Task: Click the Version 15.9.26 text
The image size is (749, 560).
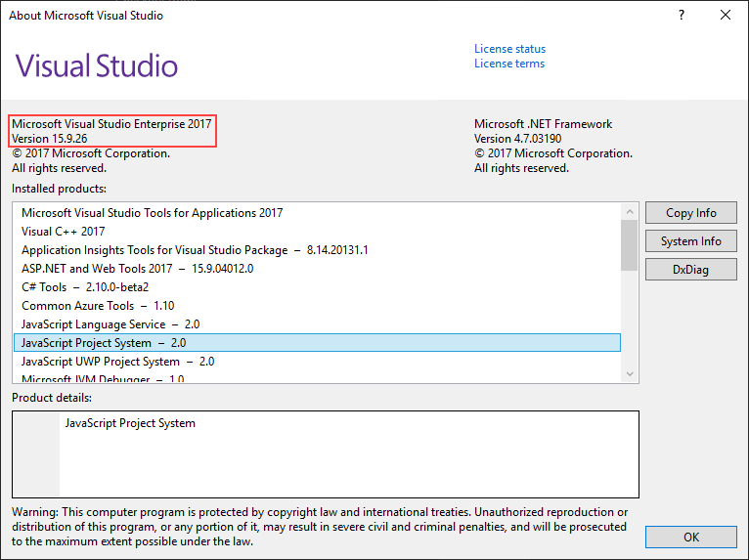Action: coord(50,139)
